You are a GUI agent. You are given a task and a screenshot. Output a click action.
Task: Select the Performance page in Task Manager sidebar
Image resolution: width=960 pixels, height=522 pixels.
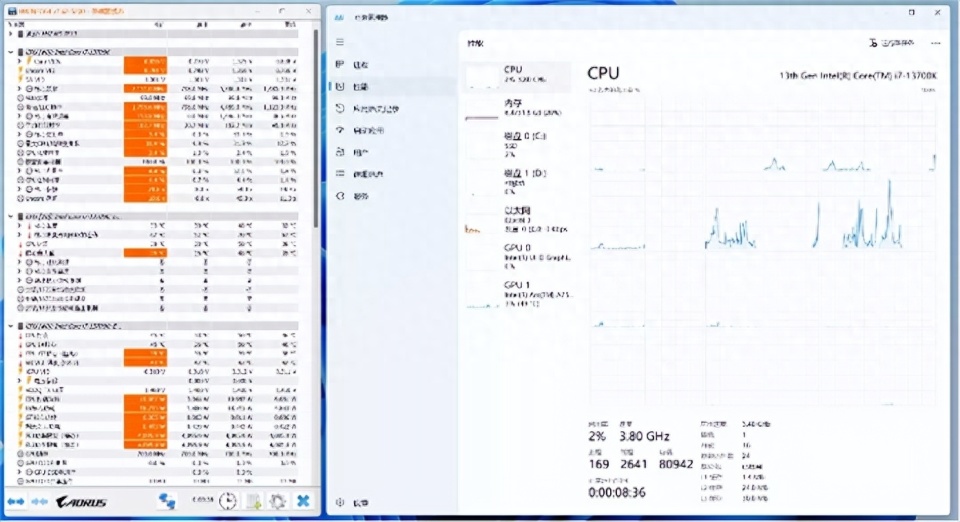(392, 86)
